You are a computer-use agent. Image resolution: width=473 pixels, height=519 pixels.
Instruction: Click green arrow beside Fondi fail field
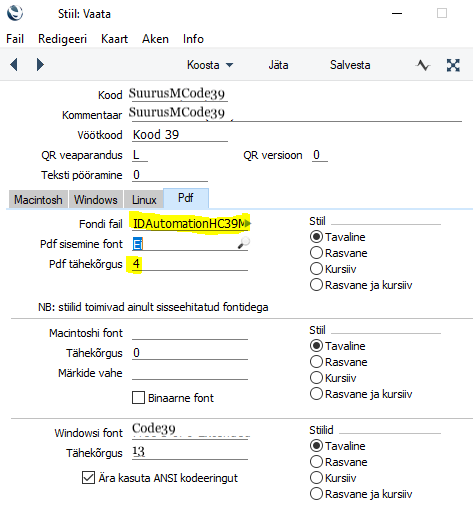(x=248, y=223)
